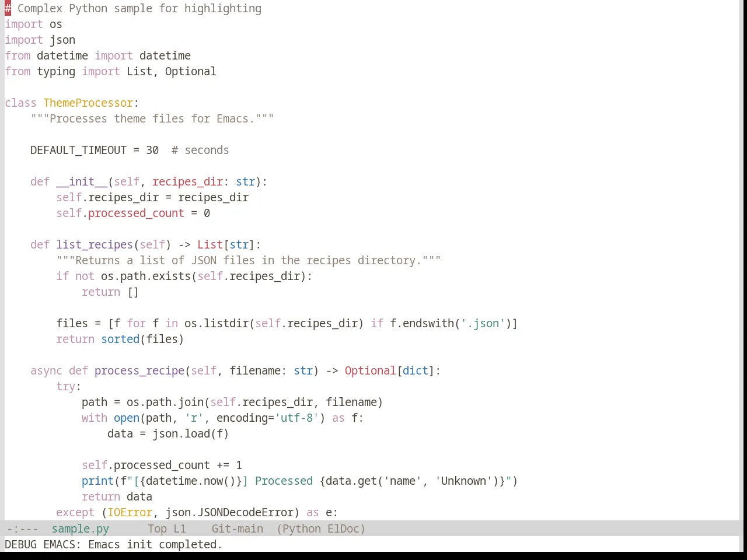Image resolution: width=747 pixels, height=560 pixels.
Task: Click the "try:" keyword
Action: point(69,387)
